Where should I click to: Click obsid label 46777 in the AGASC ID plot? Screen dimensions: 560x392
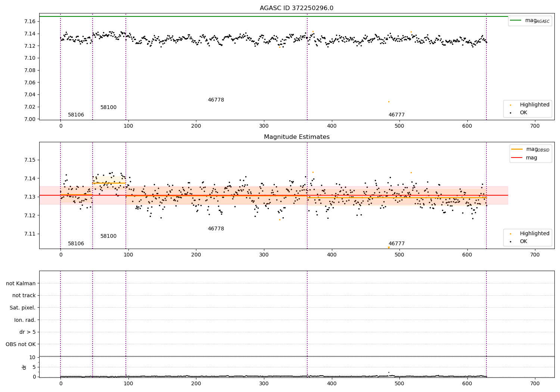396,115
